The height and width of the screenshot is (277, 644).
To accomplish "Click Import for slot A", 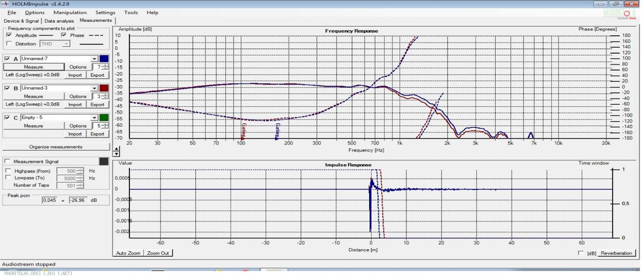I will tap(75, 75).
